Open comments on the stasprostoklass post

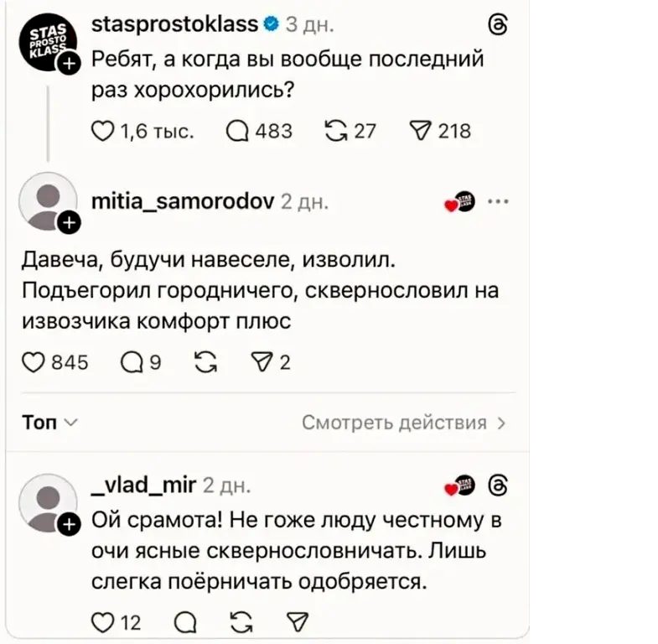(239, 131)
